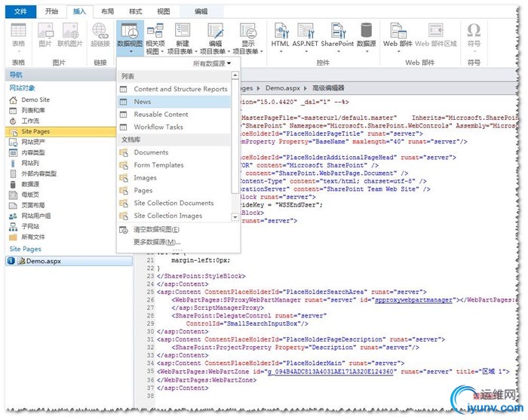The width and height of the screenshot is (528, 420).
Task: Switch to the 布局 ribbon tab
Action: [107, 11]
